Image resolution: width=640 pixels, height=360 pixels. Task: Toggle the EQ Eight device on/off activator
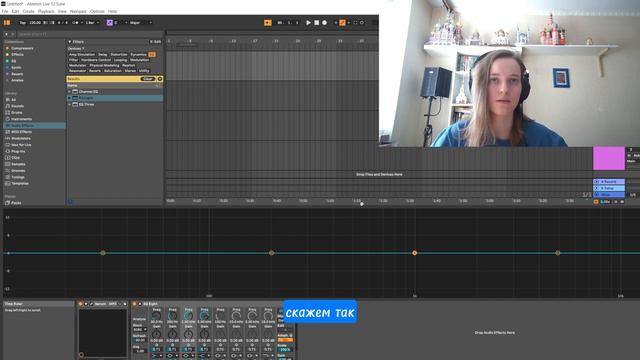pyautogui.click(x=135, y=304)
